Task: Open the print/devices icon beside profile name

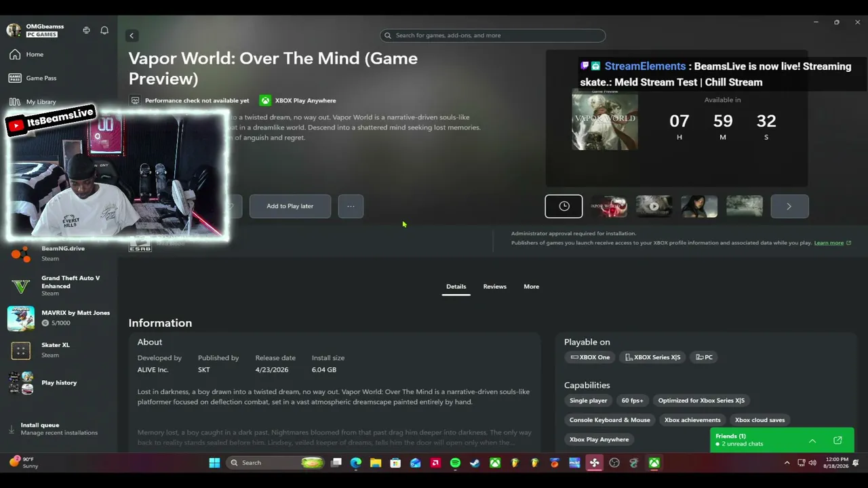Action: pos(86,30)
